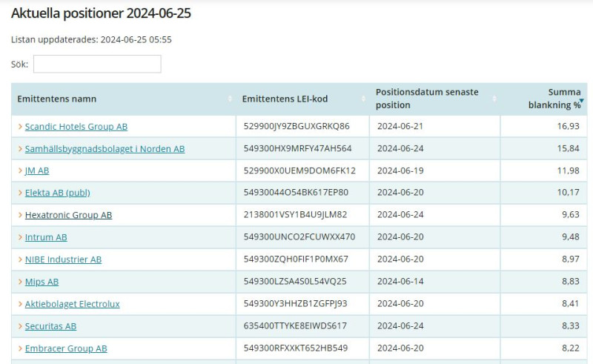Open the Scandic Hotels Group AB link
This screenshot has width=593, height=364.
[x=76, y=126]
